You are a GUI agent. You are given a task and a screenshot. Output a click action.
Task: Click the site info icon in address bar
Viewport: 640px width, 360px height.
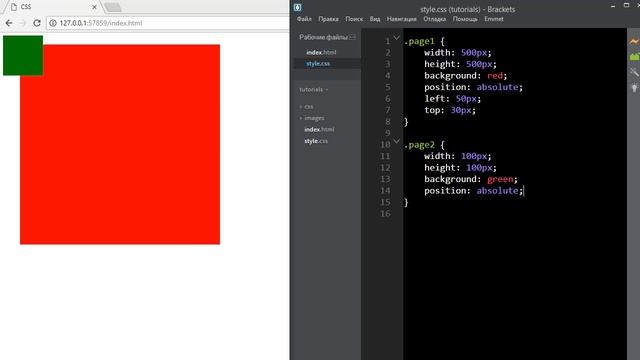point(53,23)
